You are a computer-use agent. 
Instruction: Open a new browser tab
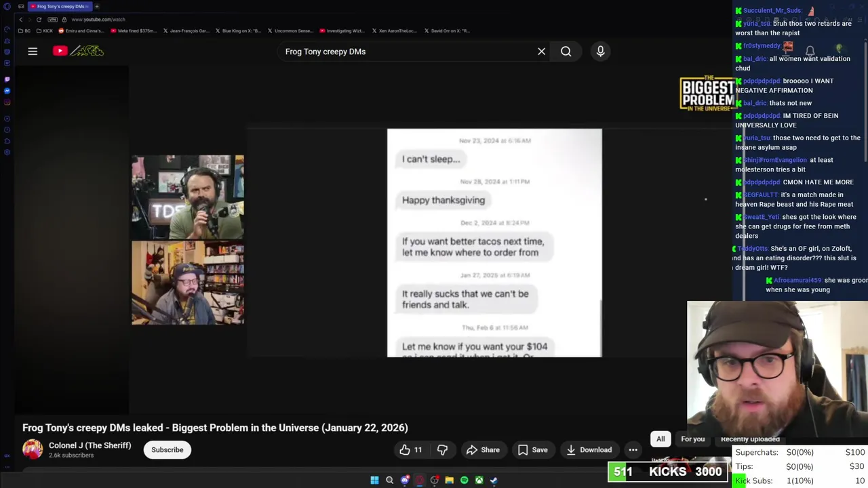[97, 6]
